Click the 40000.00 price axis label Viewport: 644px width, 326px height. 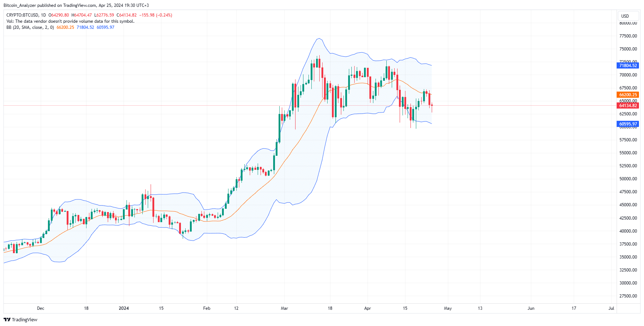click(x=628, y=231)
